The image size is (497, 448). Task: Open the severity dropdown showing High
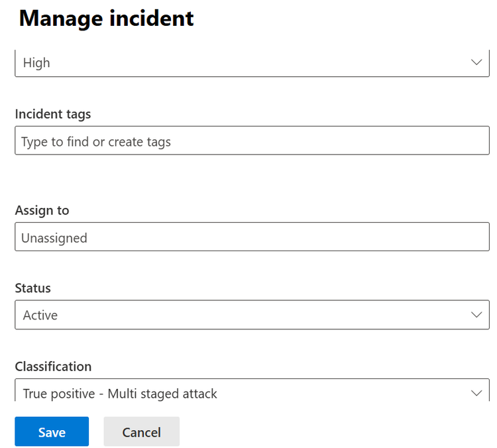pyautogui.click(x=252, y=63)
